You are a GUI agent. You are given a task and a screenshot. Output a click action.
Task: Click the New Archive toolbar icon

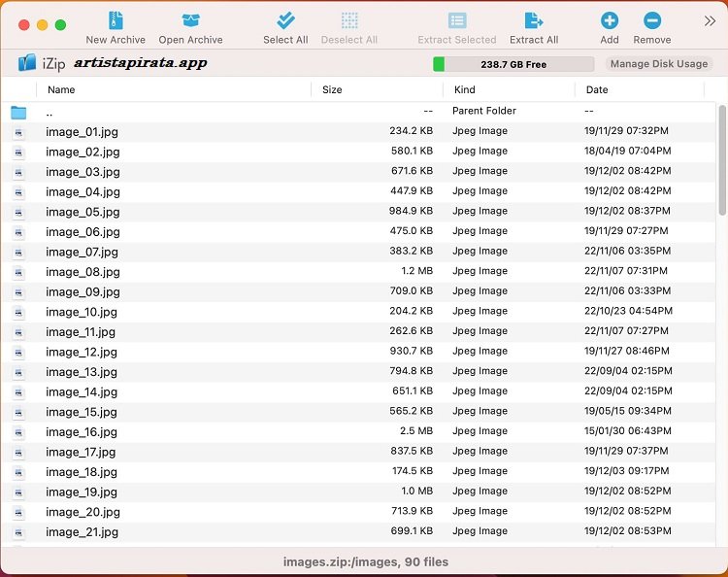point(116,20)
